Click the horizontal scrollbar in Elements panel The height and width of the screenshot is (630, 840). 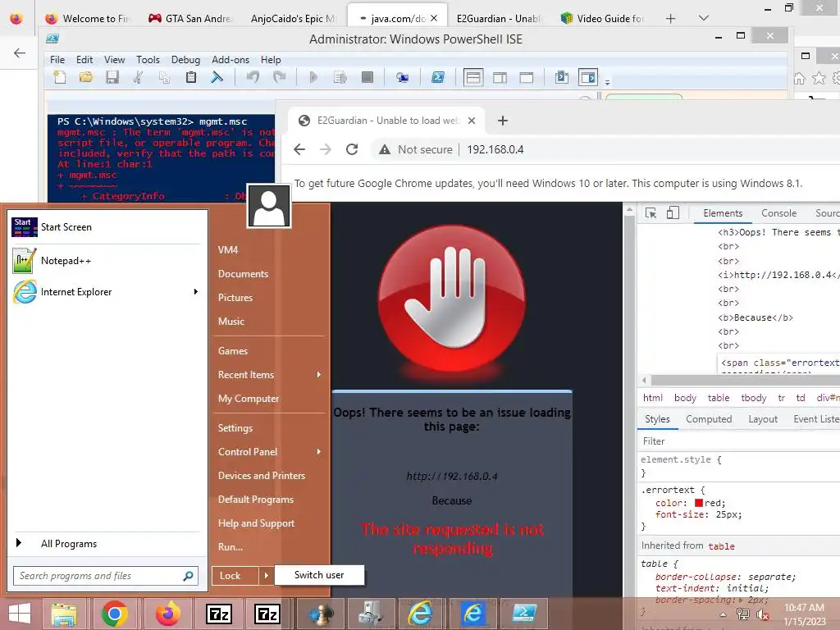tap(745, 380)
